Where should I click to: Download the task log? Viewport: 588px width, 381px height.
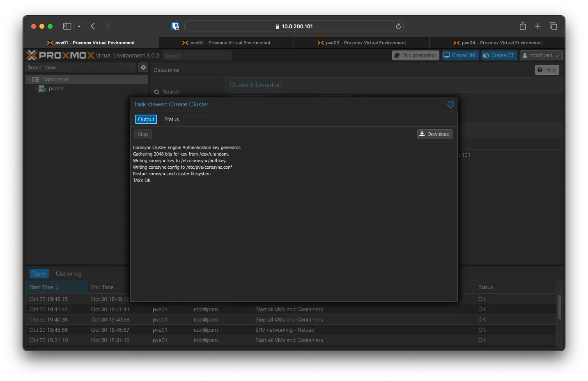coord(435,134)
